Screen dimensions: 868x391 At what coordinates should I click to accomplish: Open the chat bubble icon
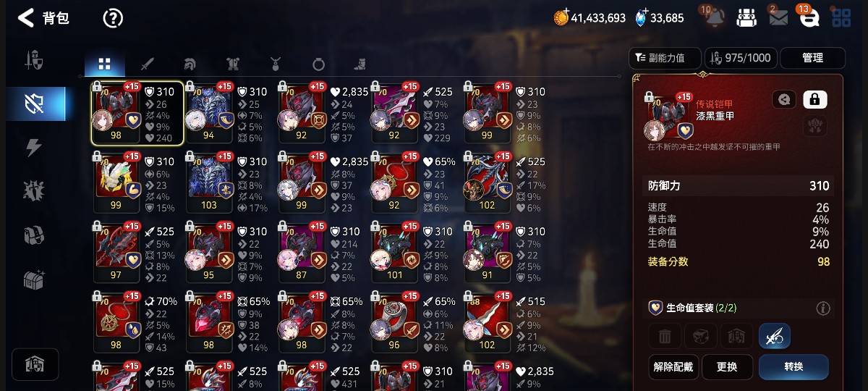tap(809, 18)
